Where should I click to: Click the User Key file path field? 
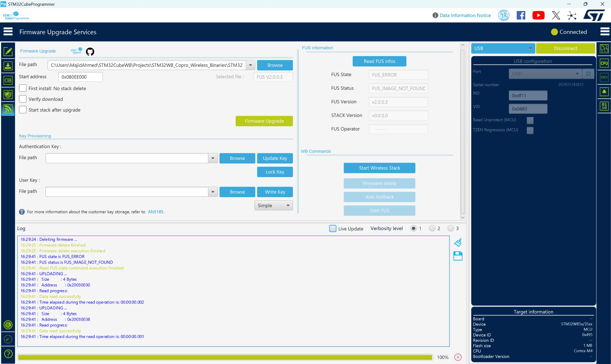[x=127, y=192]
